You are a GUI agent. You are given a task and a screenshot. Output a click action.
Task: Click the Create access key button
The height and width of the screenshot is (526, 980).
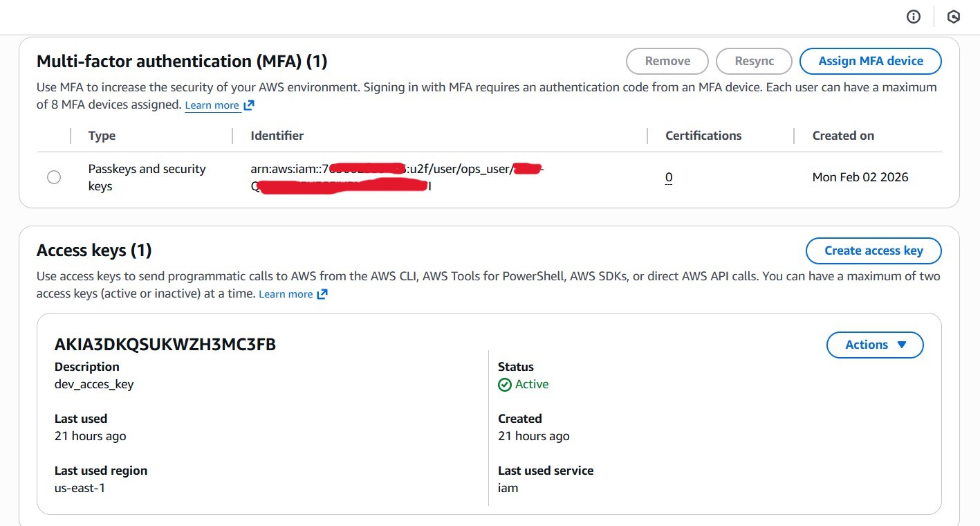(x=873, y=251)
